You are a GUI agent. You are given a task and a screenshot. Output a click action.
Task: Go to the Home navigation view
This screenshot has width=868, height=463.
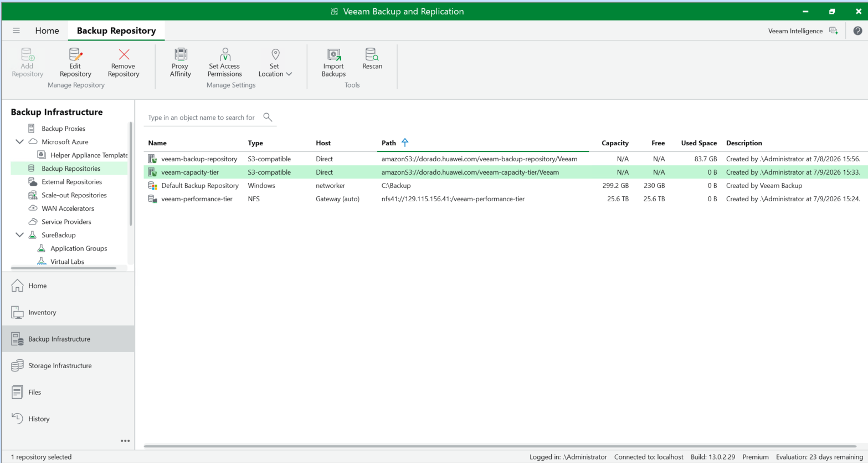(68, 286)
